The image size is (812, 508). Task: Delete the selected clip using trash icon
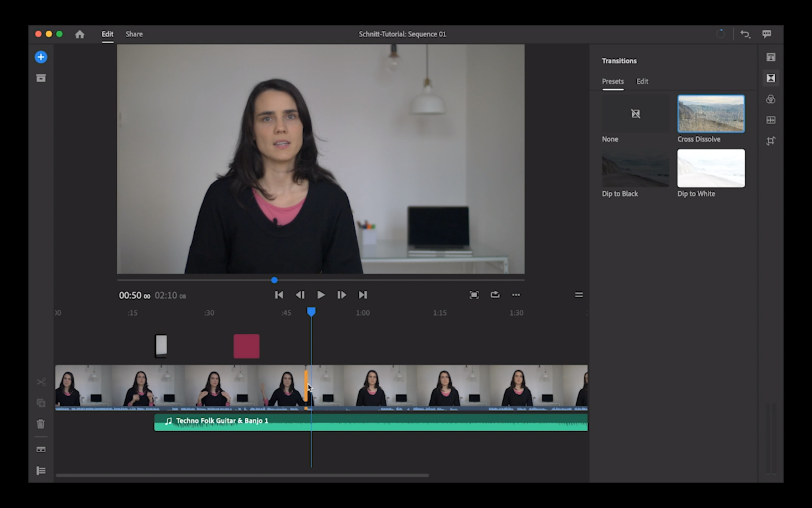point(40,424)
